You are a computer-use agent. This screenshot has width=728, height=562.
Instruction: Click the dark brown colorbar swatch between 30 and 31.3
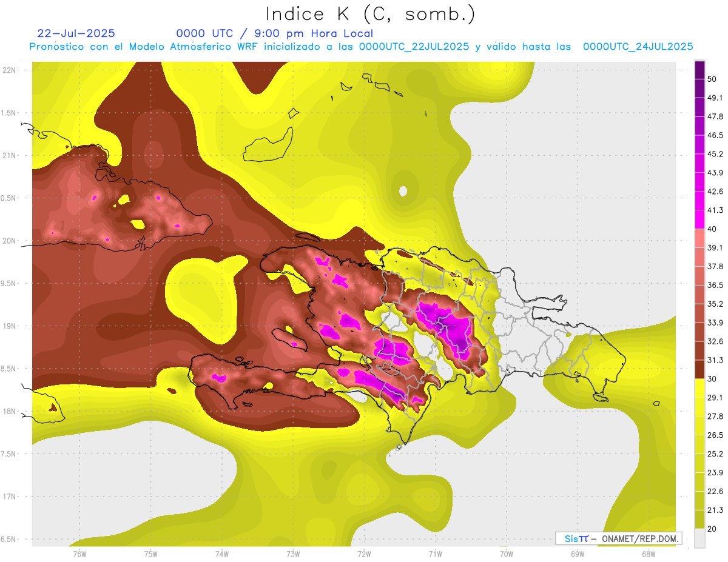pyautogui.click(x=699, y=370)
